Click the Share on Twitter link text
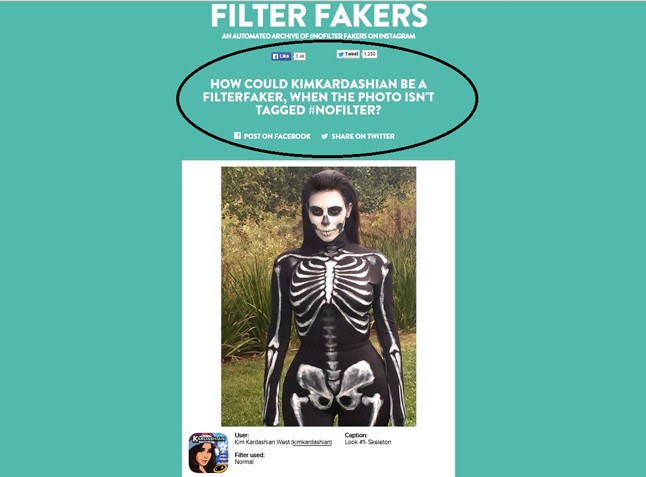The height and width of the screenshot is (477, 646). point(363,136)
